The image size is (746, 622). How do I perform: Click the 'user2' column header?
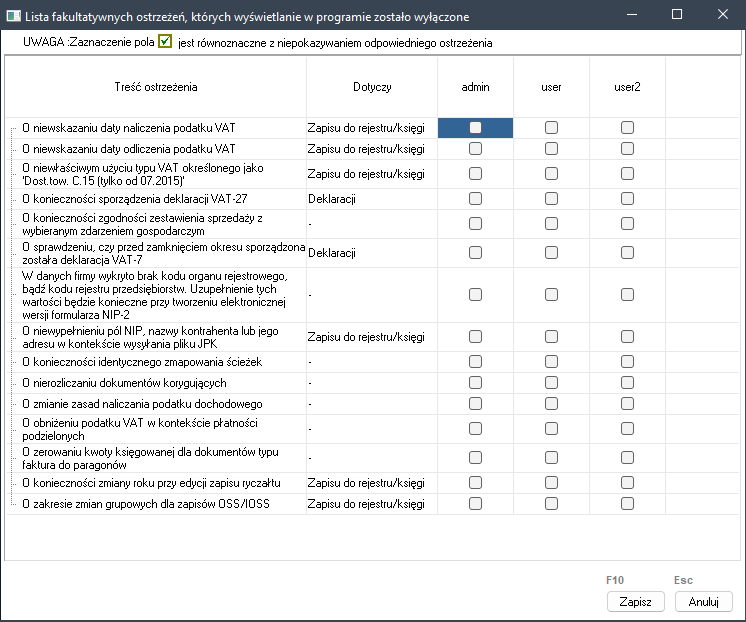point(627,87)
